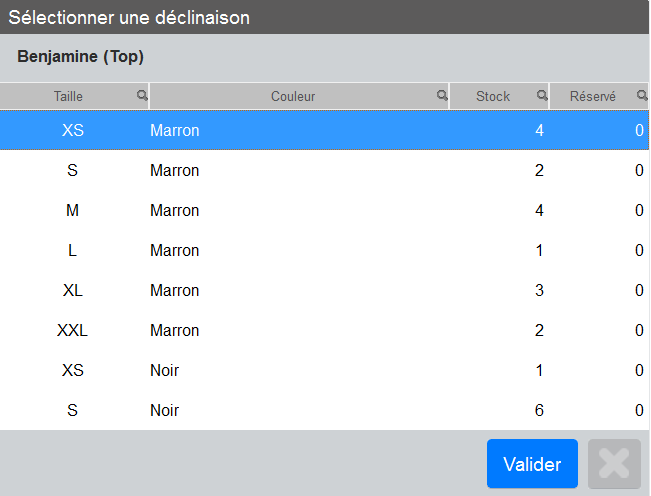651x496 pixels.
Task: Select the XS Marron row
Action: point(324,130)
